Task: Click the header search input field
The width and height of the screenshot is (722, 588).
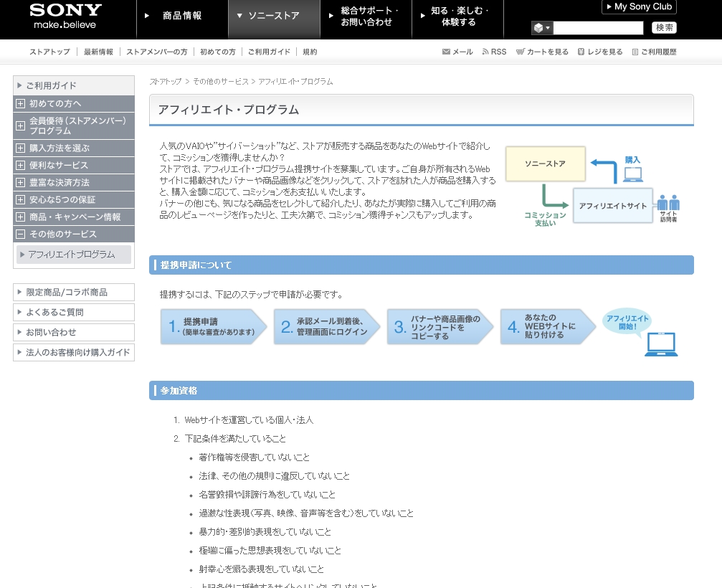Action: coord(598,28)
